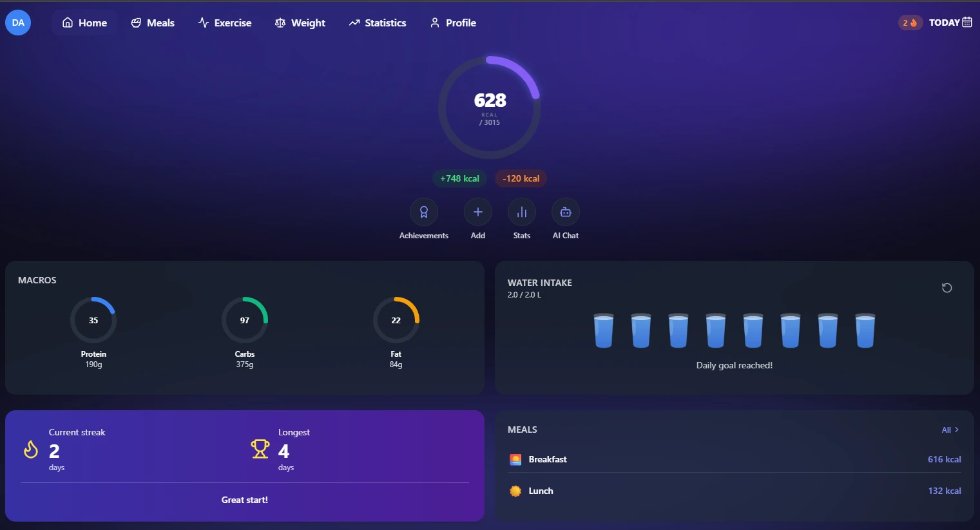The width and height of the screenshot is (980, 530).
Task: Go to the Home tab
Action: 84,23
